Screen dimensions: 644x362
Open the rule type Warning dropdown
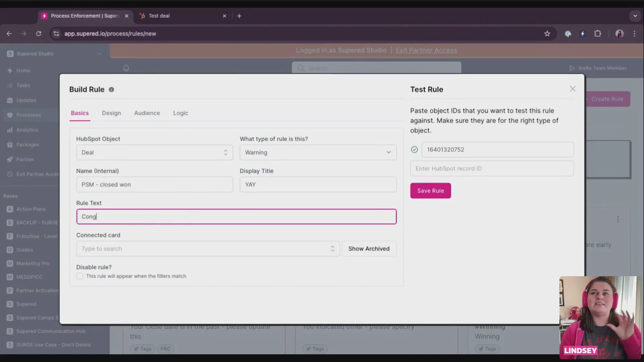pos(318,153)
